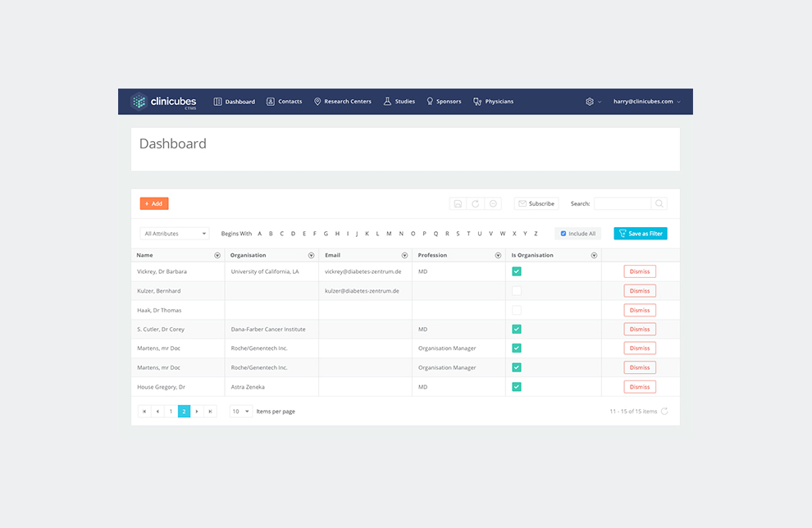Viewport: 812px width, 528px height.
Task: Filter names beginning with letter M
Action: pos(389,234)
